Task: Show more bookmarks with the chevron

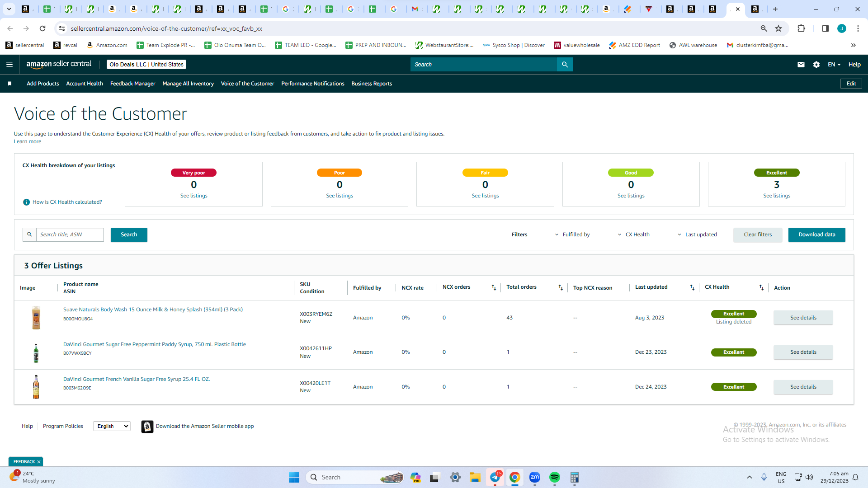Action: click(854, 45)
